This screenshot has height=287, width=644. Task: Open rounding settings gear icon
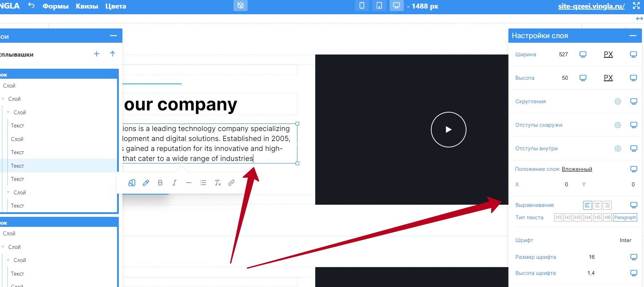(618, 101)
